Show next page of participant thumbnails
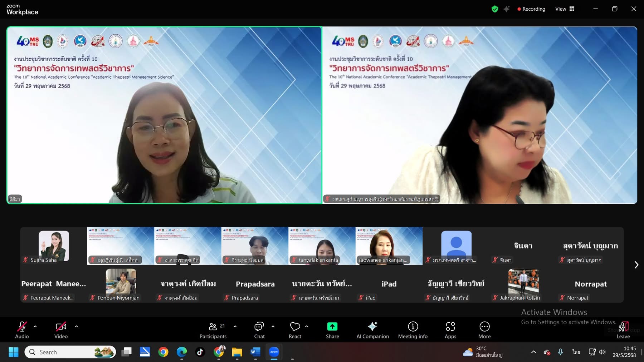The image size is (644, 362). (636, 265)
